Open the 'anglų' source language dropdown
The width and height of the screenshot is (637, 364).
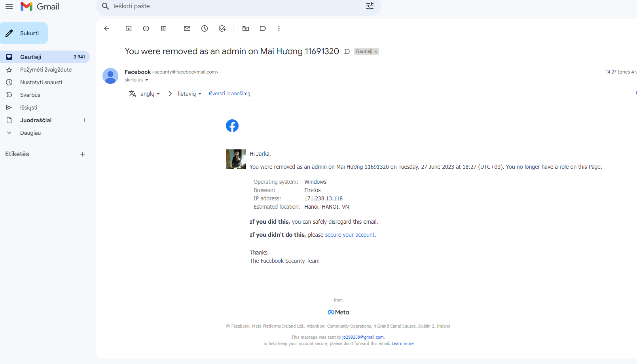pos(150,94)
